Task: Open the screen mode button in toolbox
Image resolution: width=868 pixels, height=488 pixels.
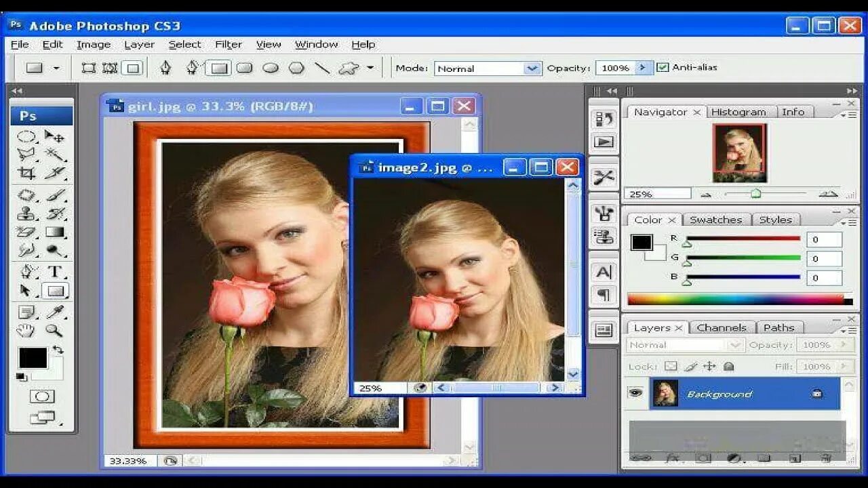Action: [x=42, y=418]
